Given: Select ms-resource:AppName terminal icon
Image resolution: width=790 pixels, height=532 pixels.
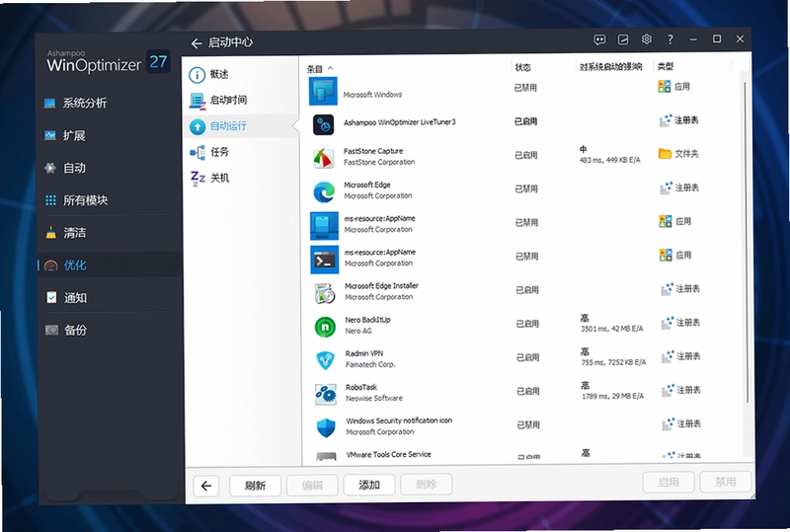Looking at the screenshot, I should (325, 260).
